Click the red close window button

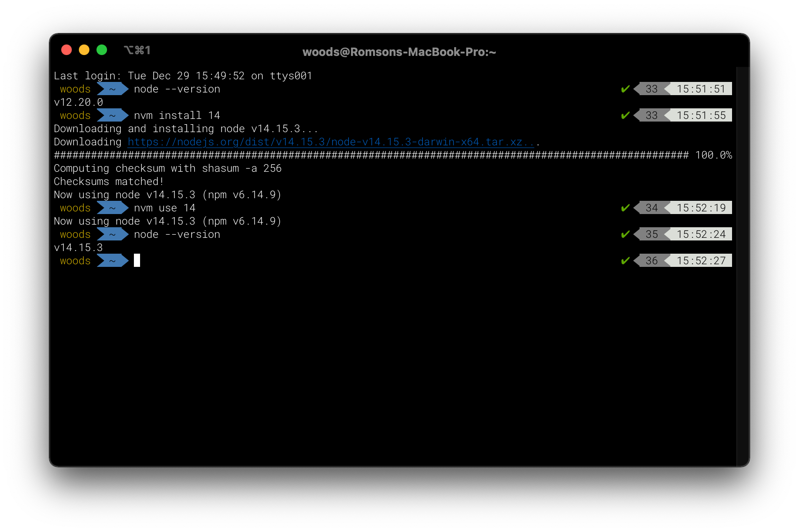coord(67,50)
